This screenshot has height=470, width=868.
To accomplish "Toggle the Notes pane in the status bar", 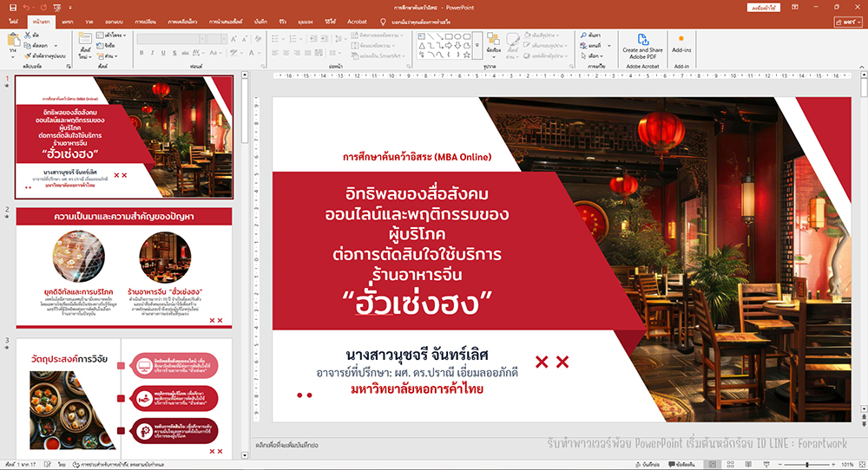I will click(647, 465).
